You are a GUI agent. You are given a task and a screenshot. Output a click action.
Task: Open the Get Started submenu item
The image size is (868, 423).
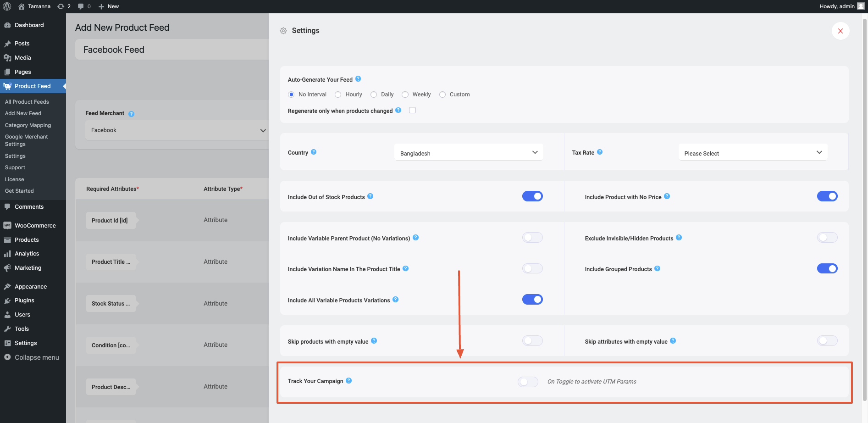pyautogui.click(x=19, y=191)
